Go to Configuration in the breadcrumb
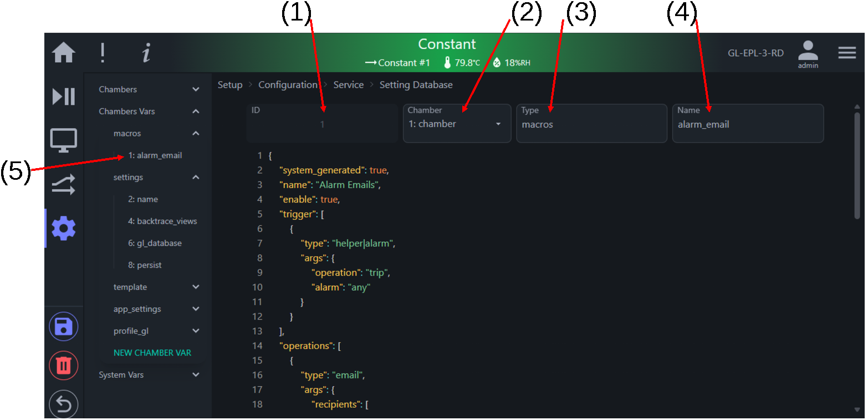Viewport: 868px width, 420px height. pyautogui.click(x=288, y=85)
